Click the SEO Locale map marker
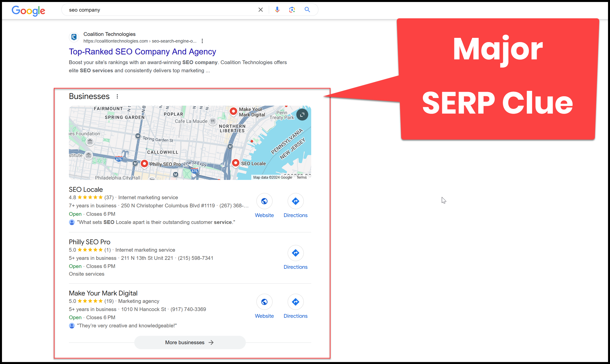The height and width of the screenshot is (364, 610). [235, 163]
